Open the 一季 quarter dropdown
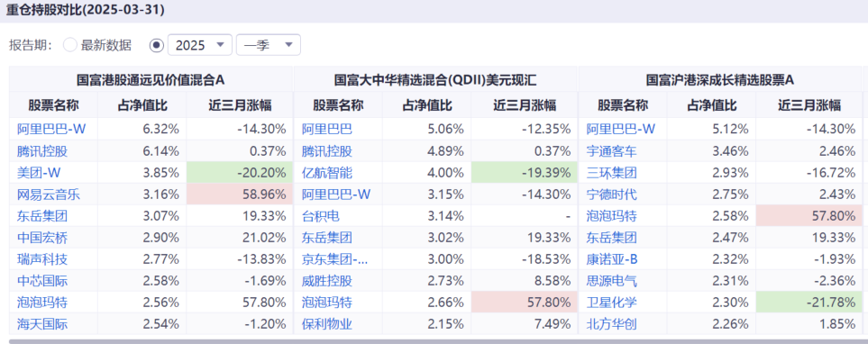868x344 pixels. (269, 45)
